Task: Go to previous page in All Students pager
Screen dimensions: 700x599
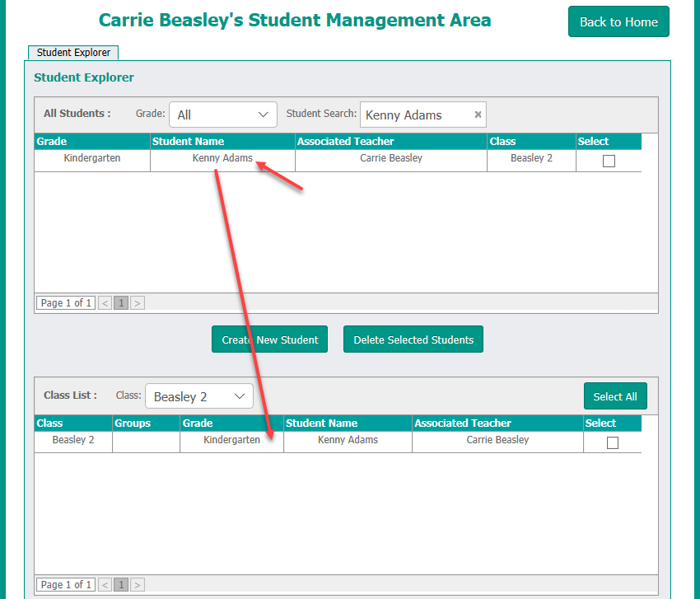Action: pos(105,303)
